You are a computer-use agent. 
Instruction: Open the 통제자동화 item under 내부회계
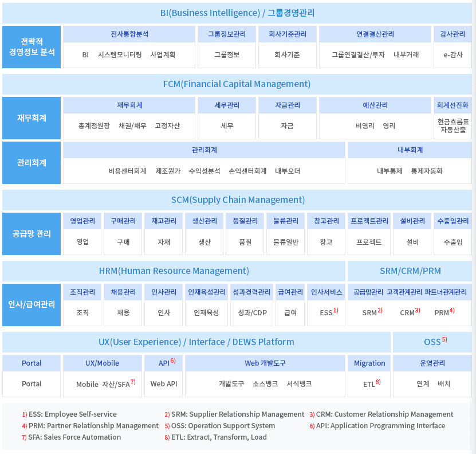(x=427, y=171)
